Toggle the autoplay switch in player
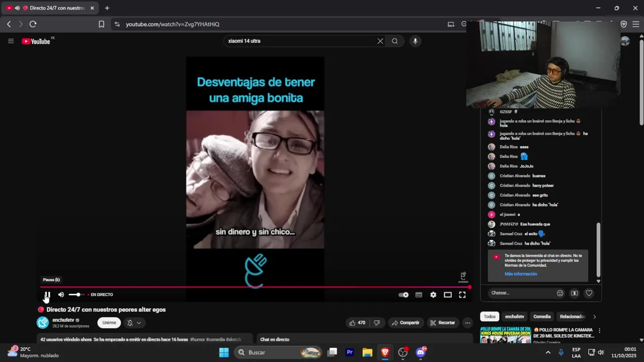Image resolution: width=644 pixels, height=362 pixels. [404, 295]
